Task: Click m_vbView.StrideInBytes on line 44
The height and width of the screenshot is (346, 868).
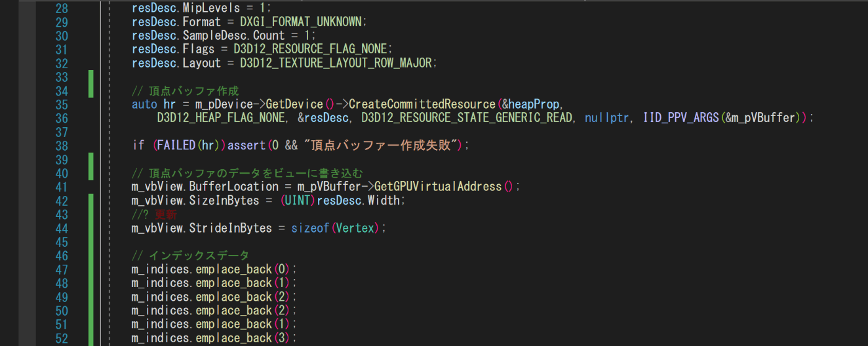Action: pyautogui.click(x=201, y=228)
